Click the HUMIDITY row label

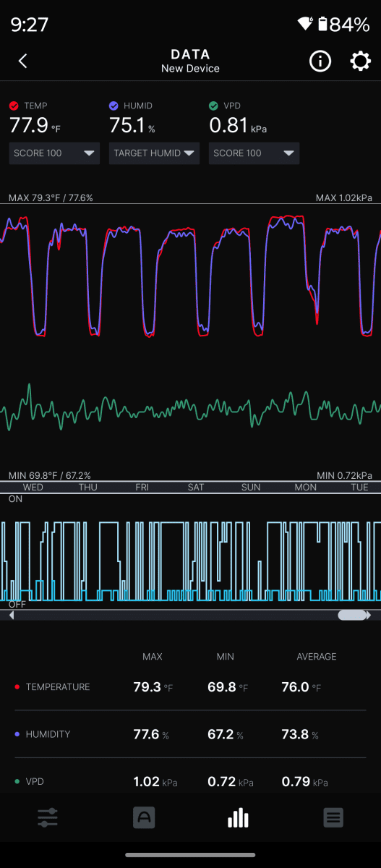pyautogui.click(x=48, y=734)
